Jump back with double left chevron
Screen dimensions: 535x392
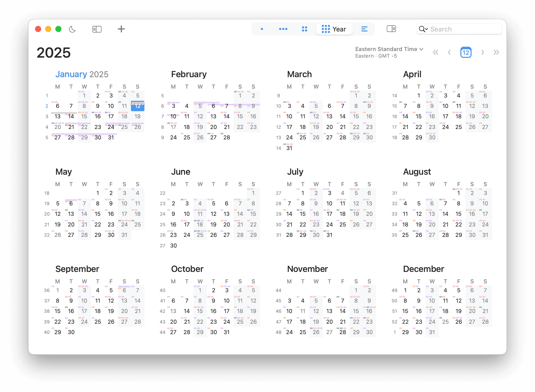pos(436,53)
